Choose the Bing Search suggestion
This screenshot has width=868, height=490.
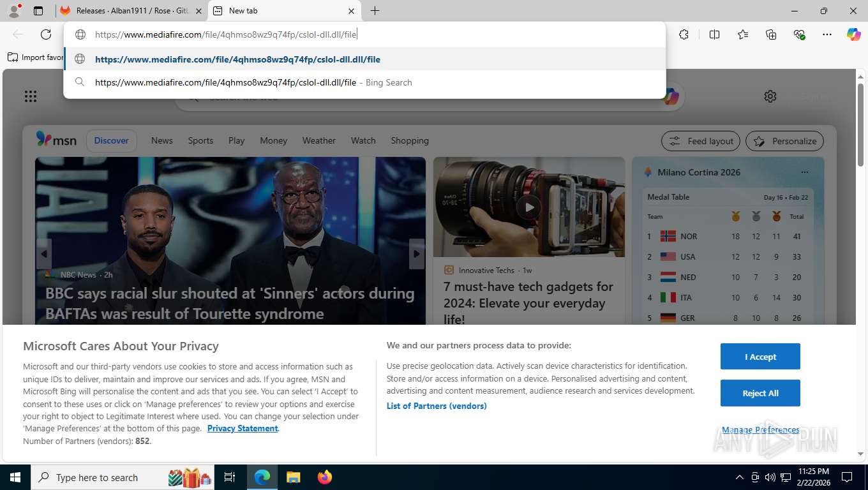point(364,82)
